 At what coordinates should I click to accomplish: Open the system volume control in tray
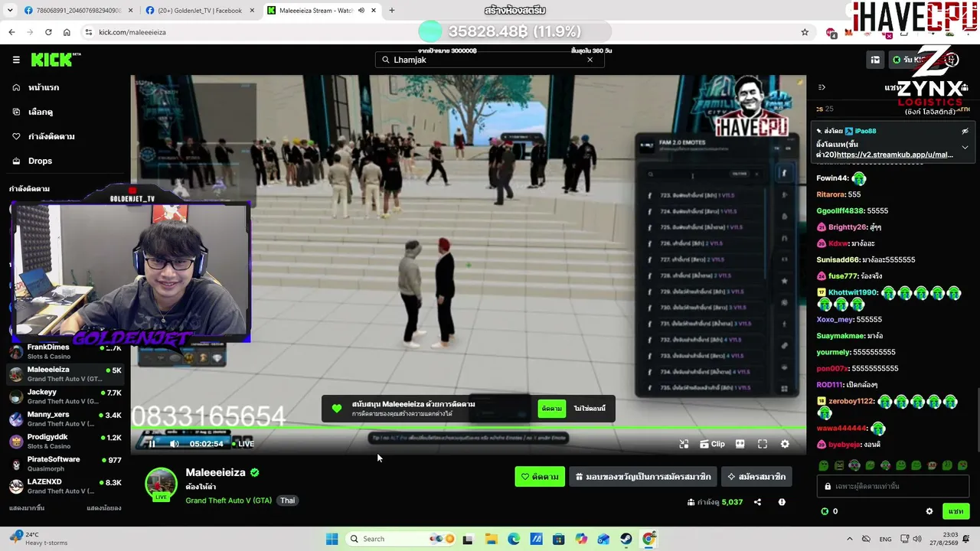916,539
